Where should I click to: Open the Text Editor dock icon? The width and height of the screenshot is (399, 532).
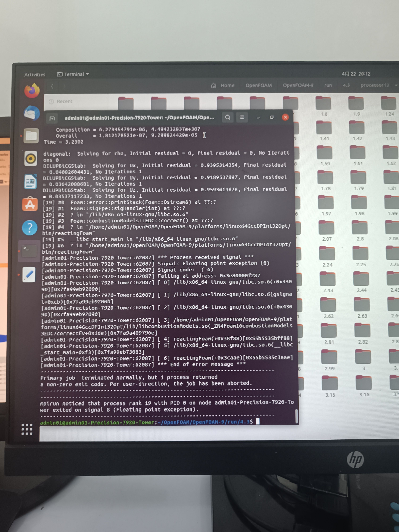29,274
